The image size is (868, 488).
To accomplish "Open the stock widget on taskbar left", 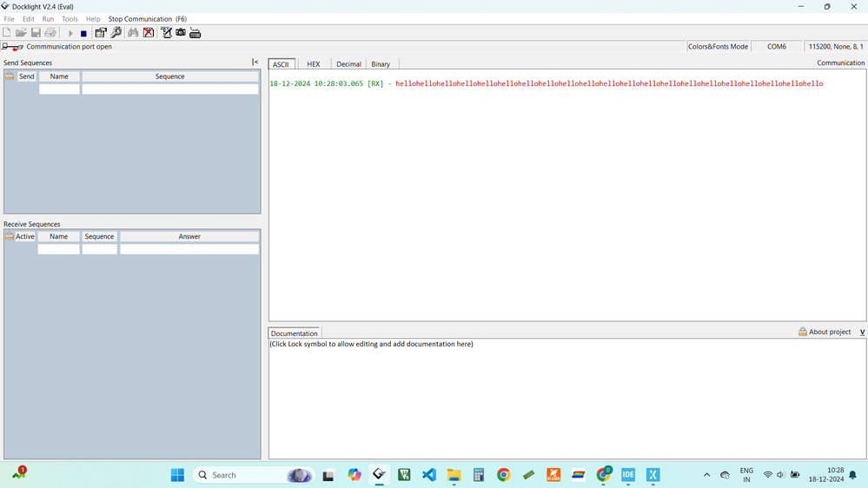I will pyautogui.click(x=19, y=473).
